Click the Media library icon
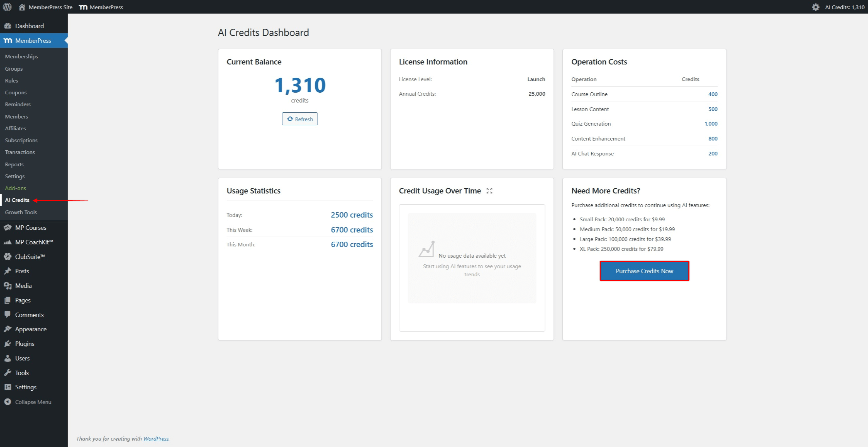The height and width of the screenshot is (447, 868). click(x=8, y=285)
